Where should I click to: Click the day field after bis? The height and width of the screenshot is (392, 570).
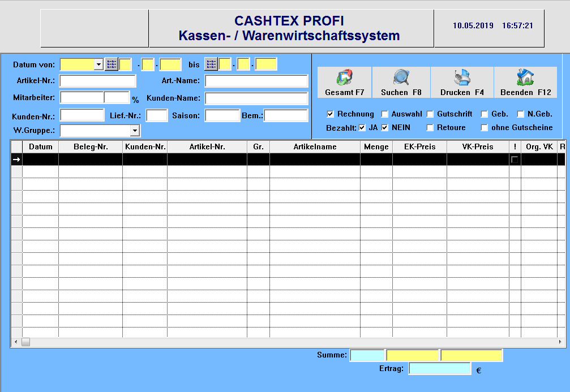[225, 64]
